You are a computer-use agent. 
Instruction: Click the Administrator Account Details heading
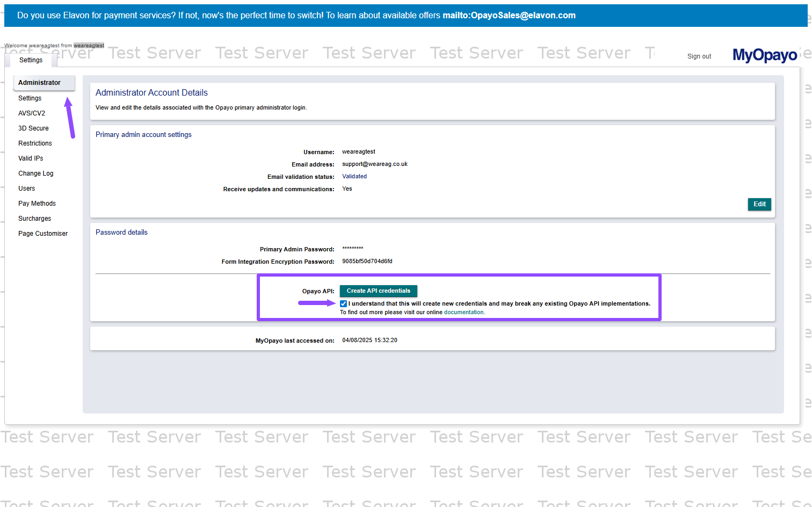click(151, 93)
